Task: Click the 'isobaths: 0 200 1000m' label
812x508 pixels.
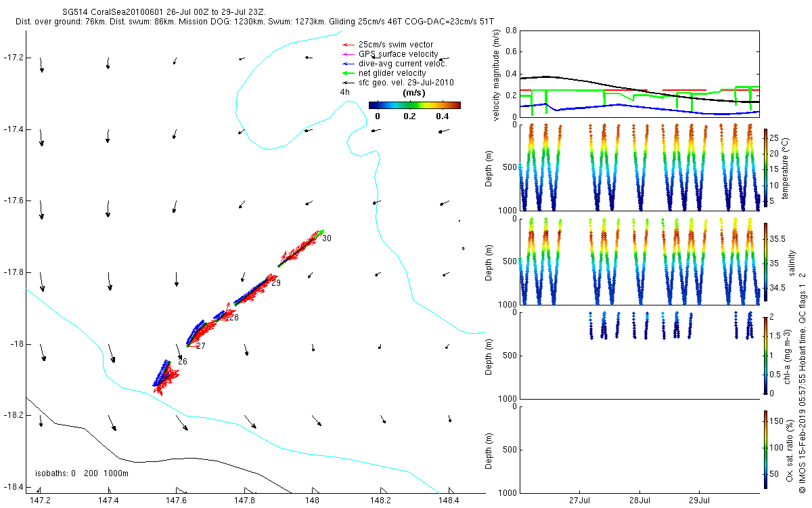Action: tap(81, 473)
